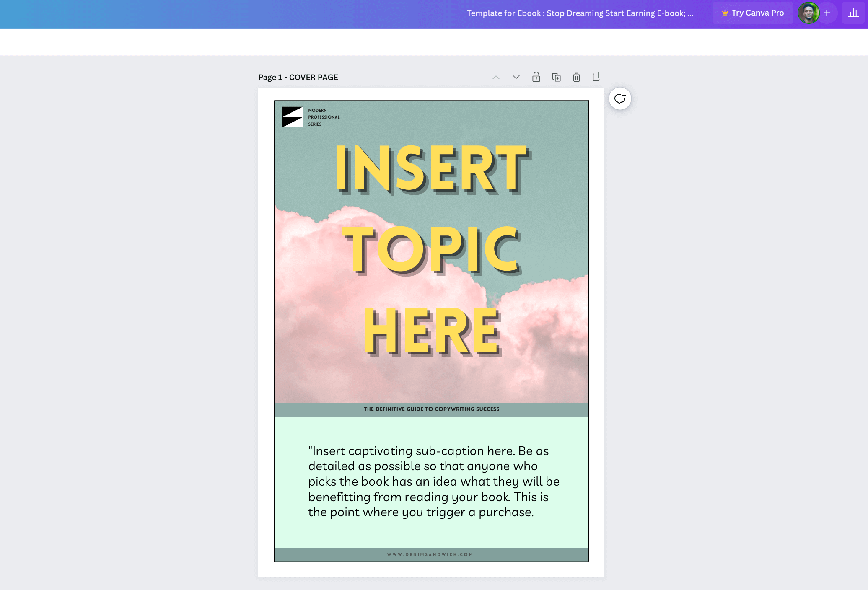Viewport: 868px width, 590px height.
Task: Click the Try Canva Pro button
Action: 753,13
